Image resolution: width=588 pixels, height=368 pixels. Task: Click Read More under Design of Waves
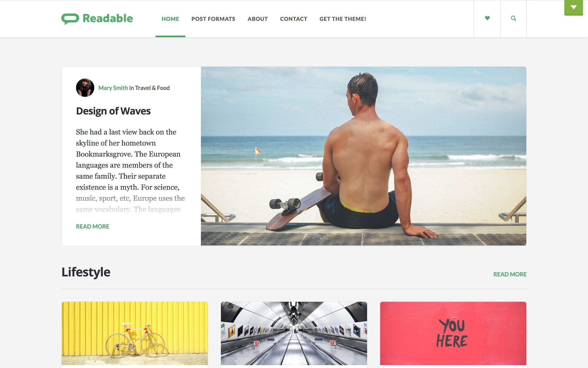[x=92, y=226]
